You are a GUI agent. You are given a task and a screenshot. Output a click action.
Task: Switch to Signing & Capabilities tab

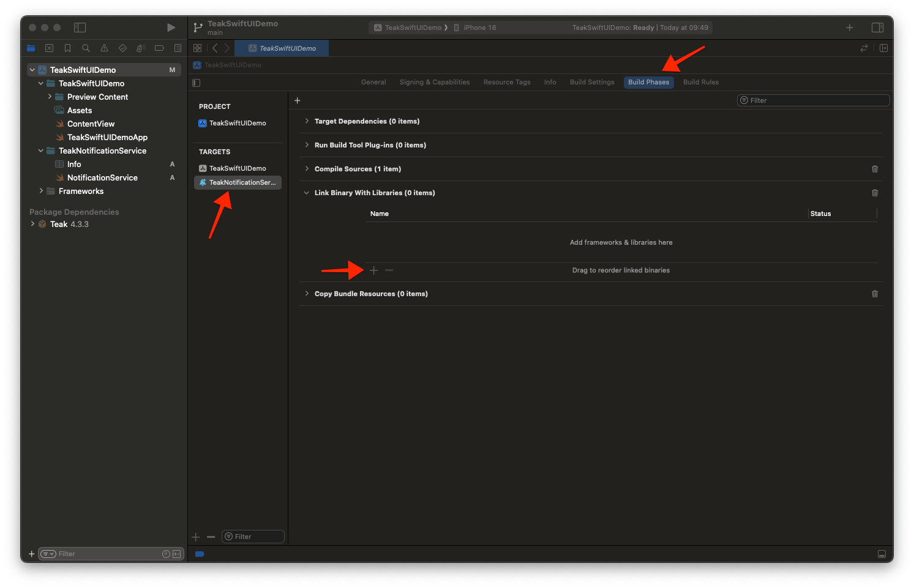click(x=435, y=83)
